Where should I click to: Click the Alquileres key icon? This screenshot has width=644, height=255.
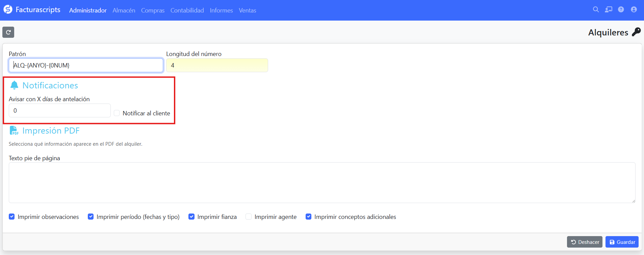[636, 32]
